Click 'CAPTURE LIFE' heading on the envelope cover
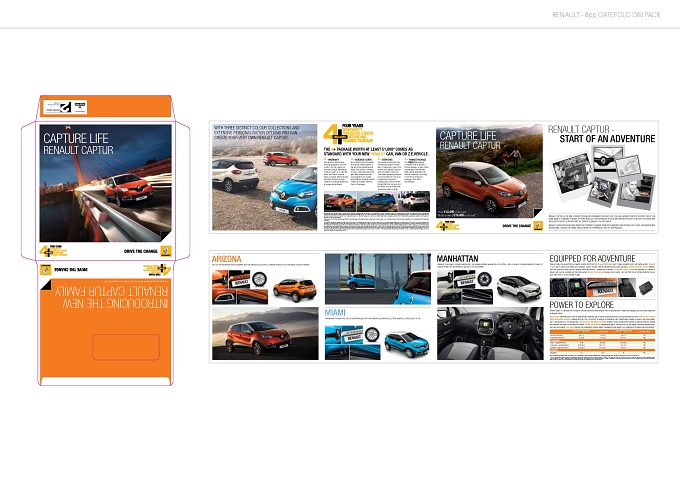 click(76, 138)
